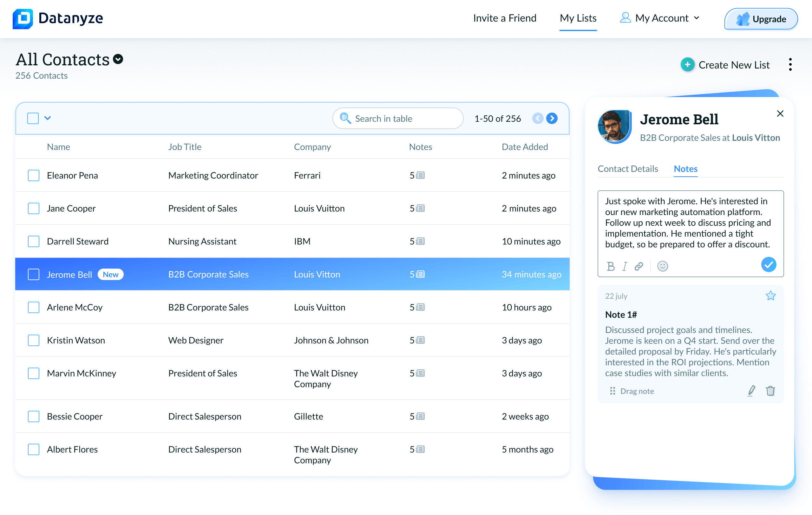Click the My Account user icon
The image size is (812, 515).
point(625,17)
